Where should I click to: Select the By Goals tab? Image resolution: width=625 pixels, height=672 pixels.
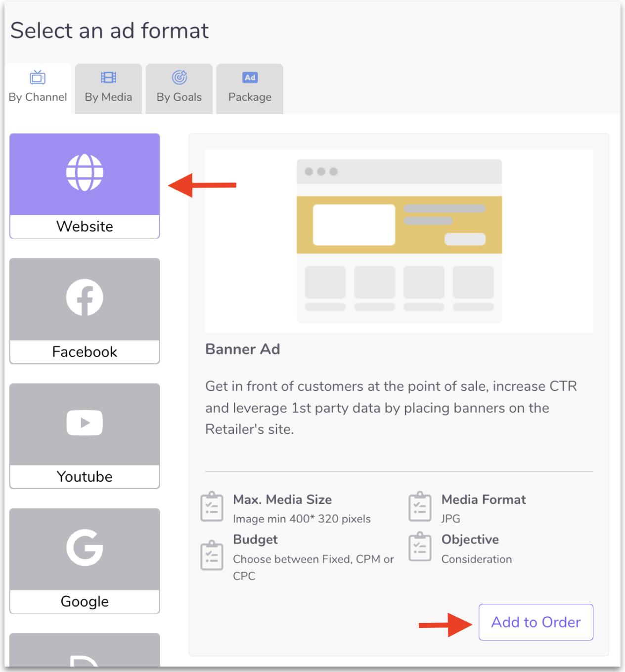coord(179,89)
